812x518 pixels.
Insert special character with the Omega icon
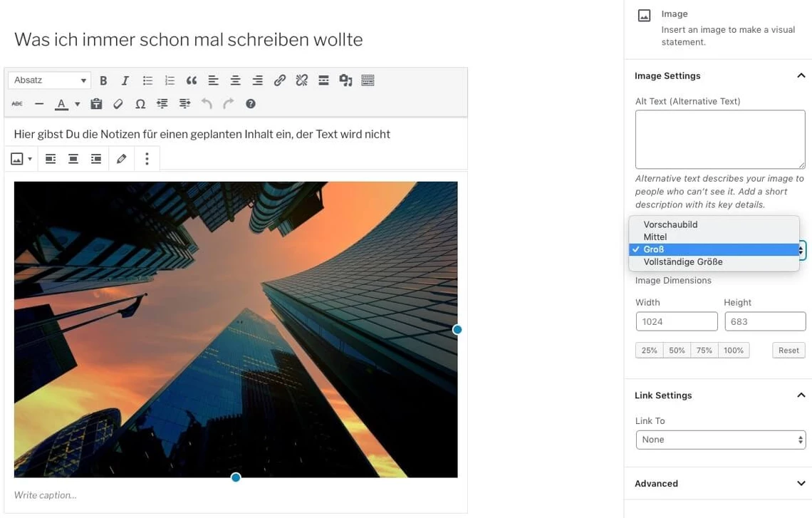click(x=140, y=104)
